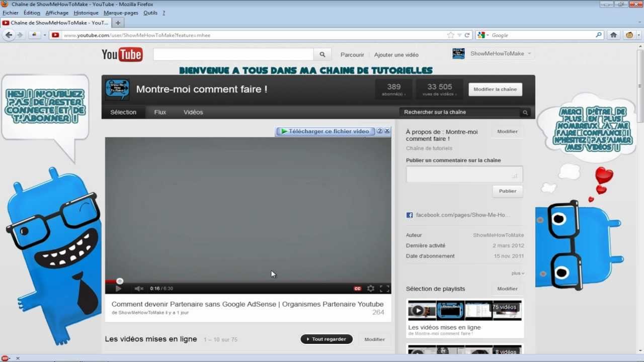Click the page vertical scrollbar

(x=640, y=85)
